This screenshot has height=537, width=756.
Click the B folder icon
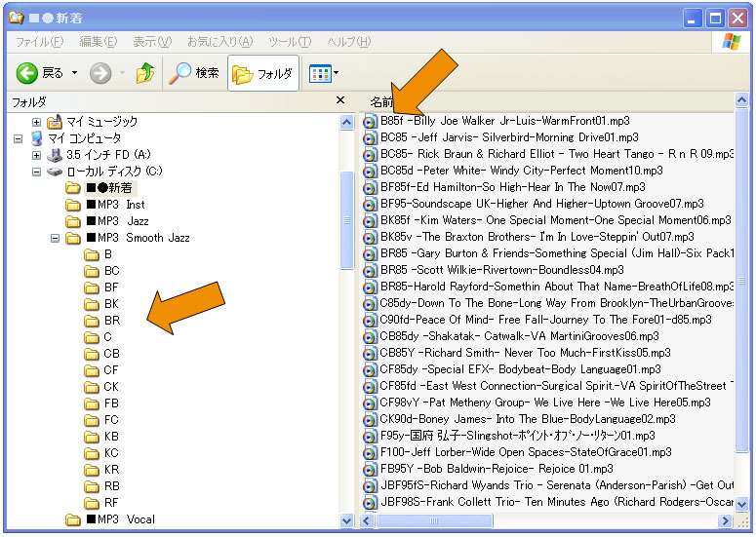pos(92,254)
